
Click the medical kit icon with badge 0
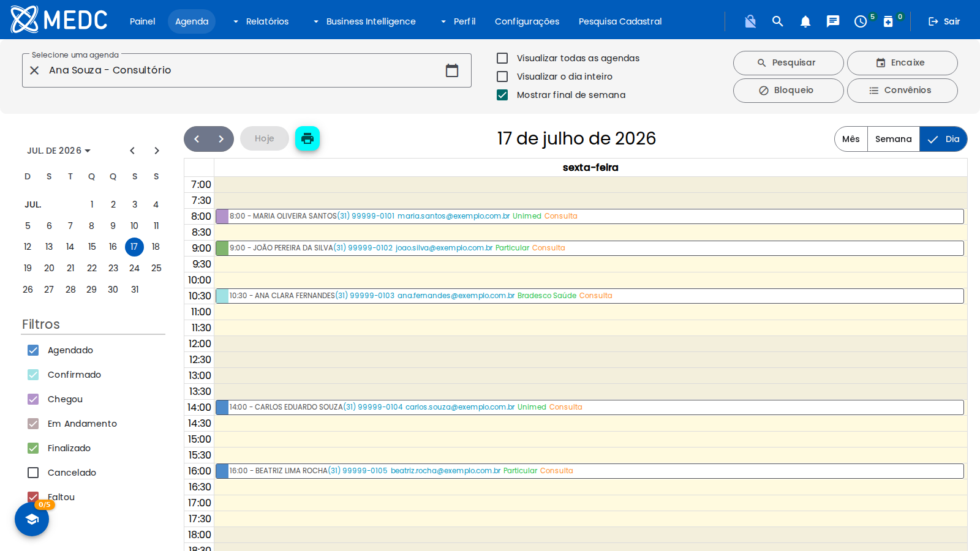coord(888,21)
